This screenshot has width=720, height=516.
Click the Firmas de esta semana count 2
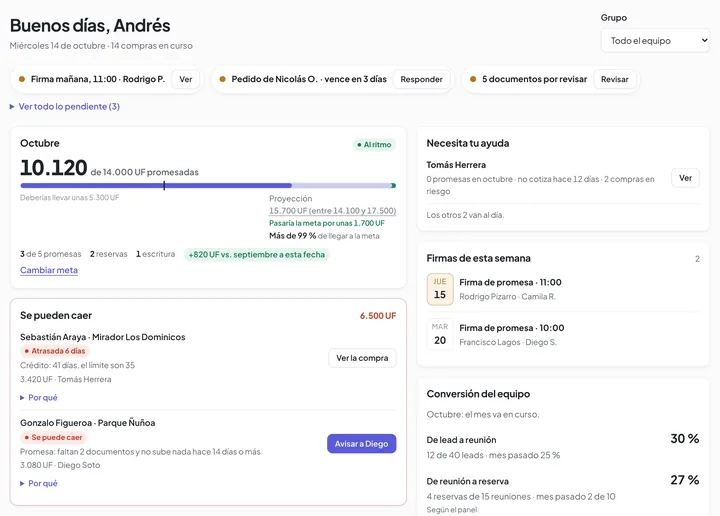[697, 259]
